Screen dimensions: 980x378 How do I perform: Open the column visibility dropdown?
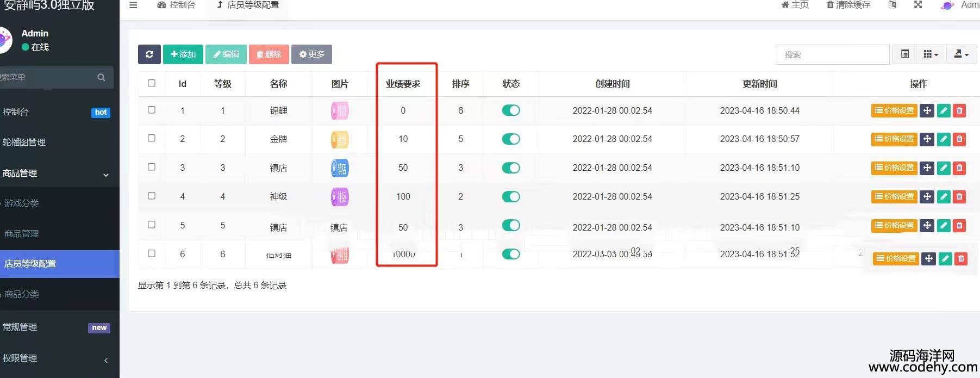click(x=931, y=54)
